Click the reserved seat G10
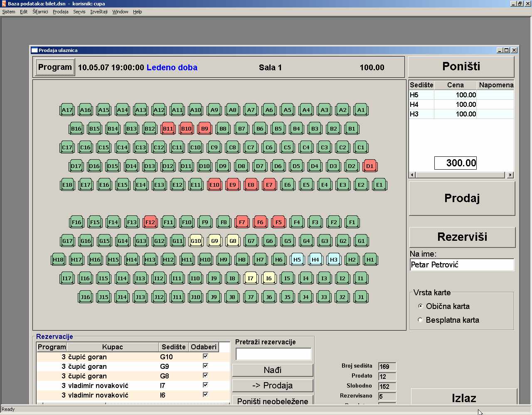Image resolution: width=532 pixels, height=415 pixels. [x=196, y=241]
